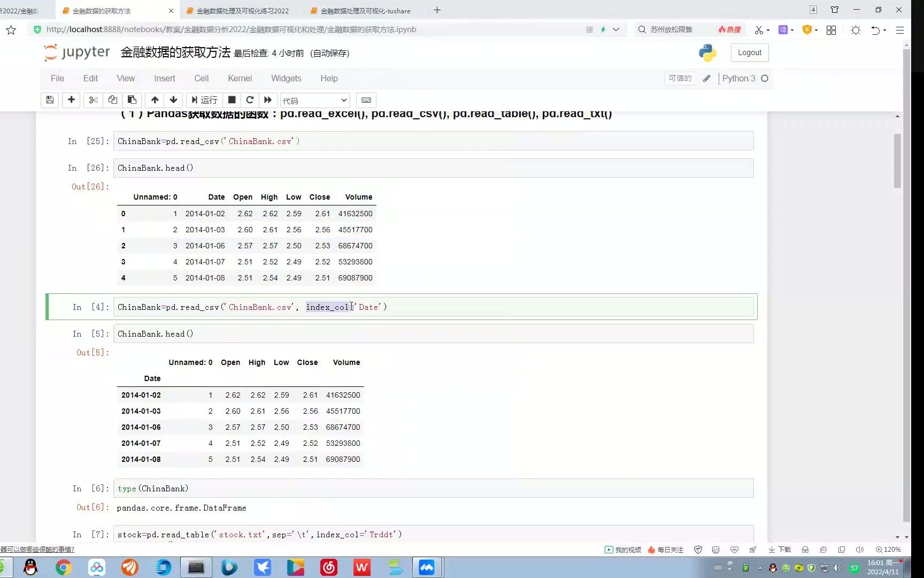Click the notebook scroll down arrow
This screenshot has height=578, width=924.
(x=897, y=537)
